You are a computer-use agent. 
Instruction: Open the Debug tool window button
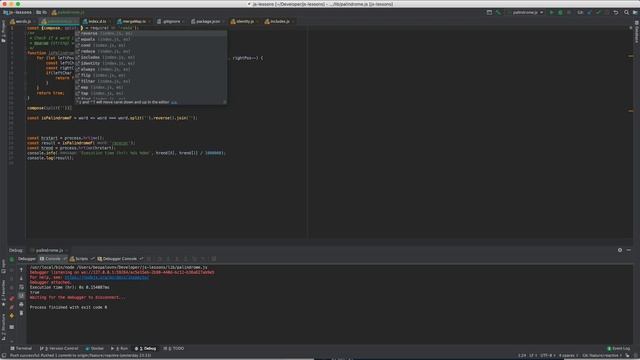pyautogui.click(x=146, y=349)
